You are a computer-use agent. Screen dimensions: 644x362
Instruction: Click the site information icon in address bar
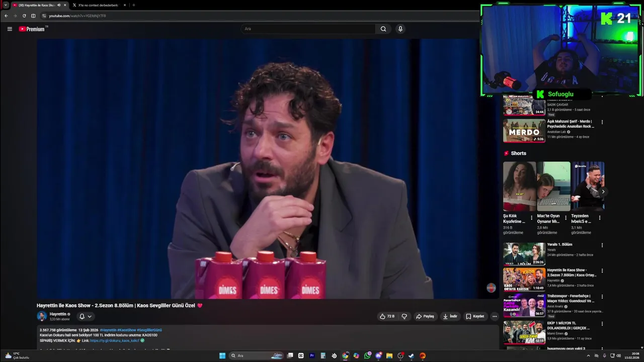[x=44, y=16]
